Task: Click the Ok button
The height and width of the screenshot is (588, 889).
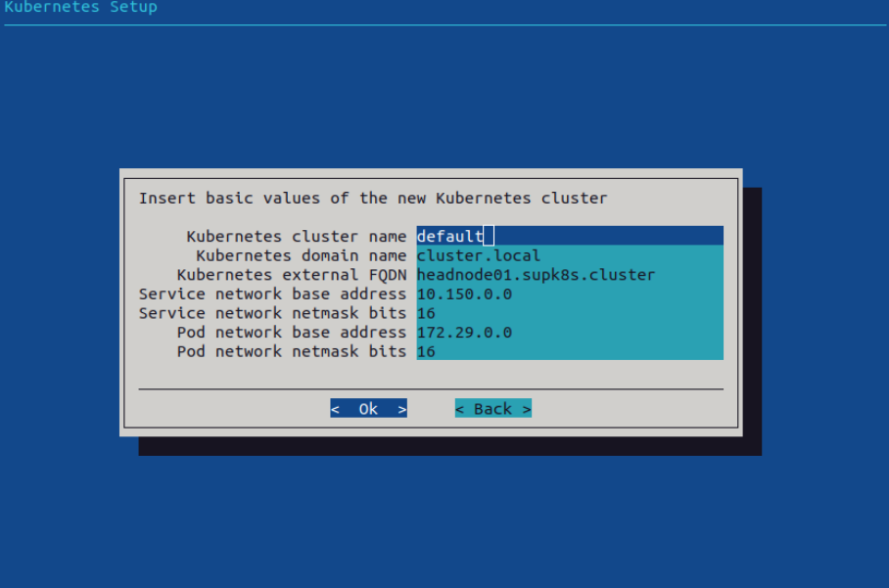Action: (x=368, y=408)
